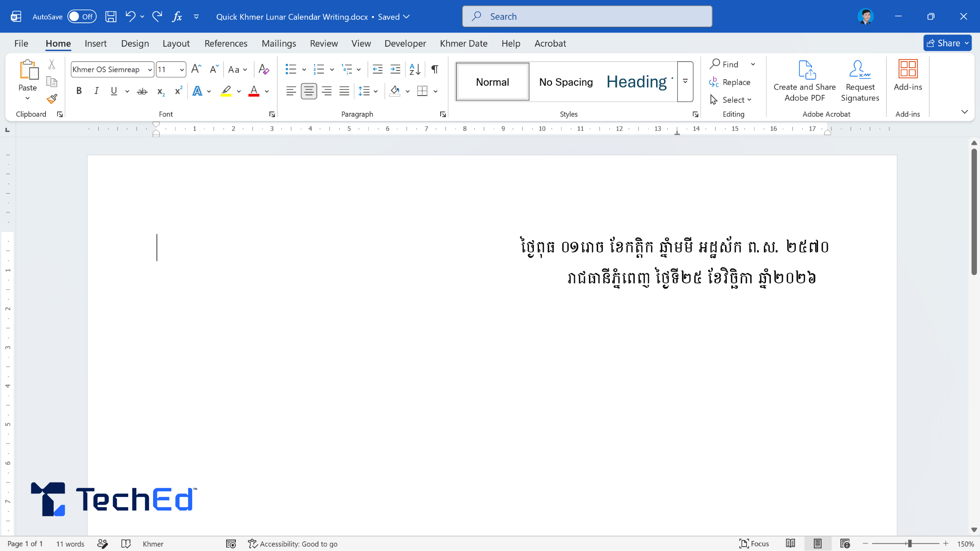Image resolution: width=980 pixels, height=551 pixels.
Task: Enable Center paragraph alignment
Action: (x=309, y=91)
